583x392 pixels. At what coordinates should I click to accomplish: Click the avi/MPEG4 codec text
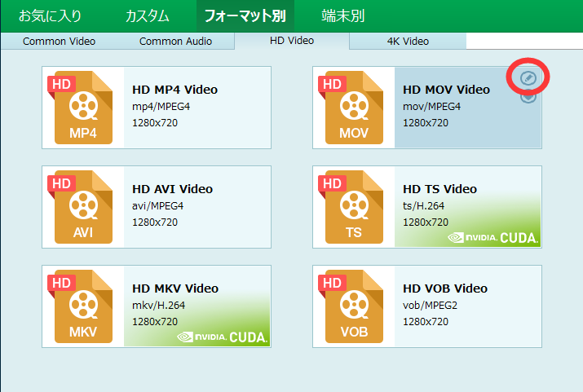[157, 206]
